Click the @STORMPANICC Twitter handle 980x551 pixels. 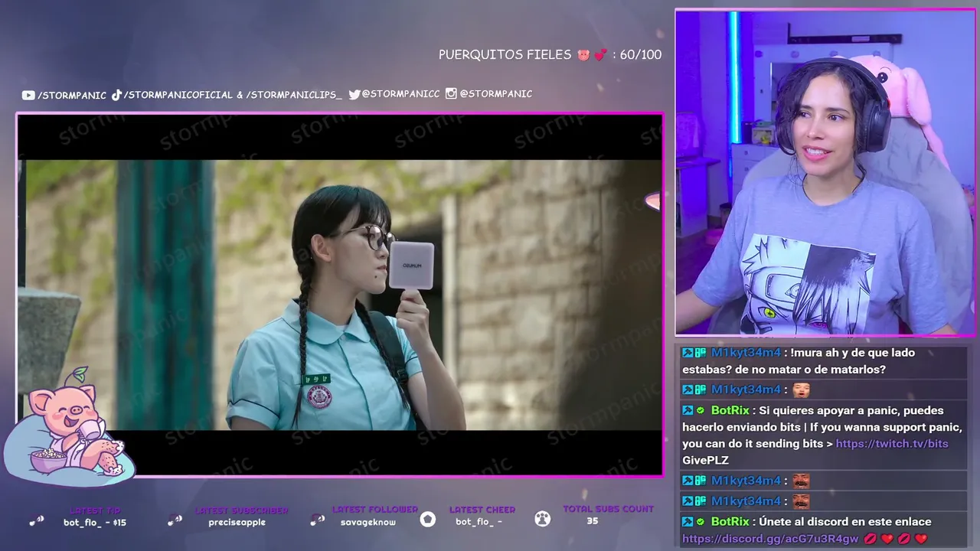coord(401,94)
